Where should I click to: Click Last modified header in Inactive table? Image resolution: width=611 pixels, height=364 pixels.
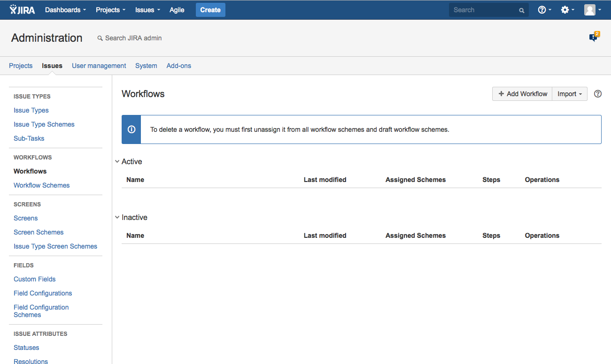coord(325,235)
